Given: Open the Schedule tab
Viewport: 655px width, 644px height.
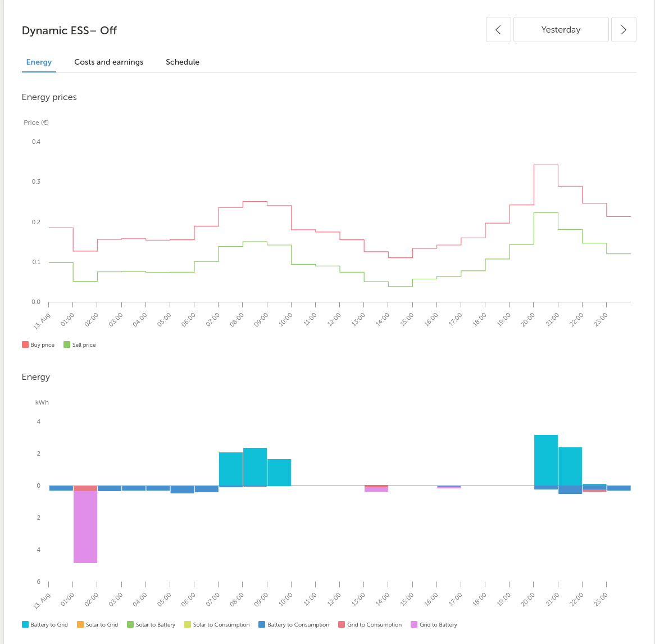Looking at the screenshot, I should tap(182, 62).
